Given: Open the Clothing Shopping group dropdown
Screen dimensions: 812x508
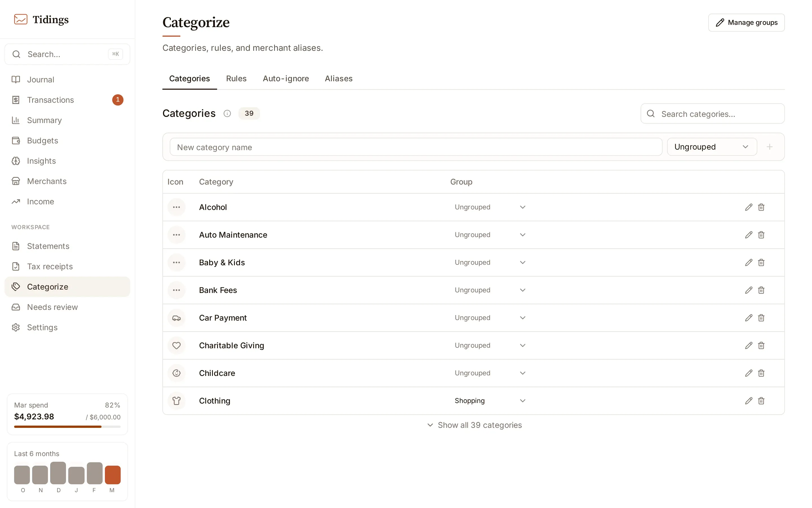Looking at the screenshot, I should pos(490,401).
